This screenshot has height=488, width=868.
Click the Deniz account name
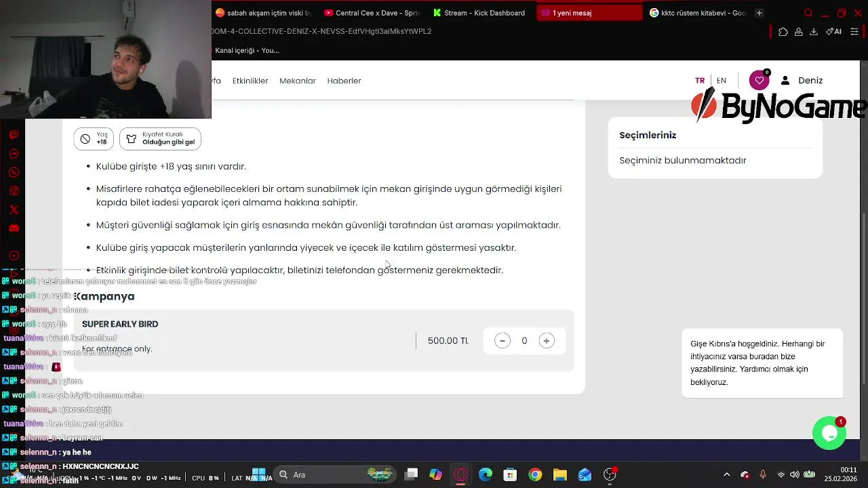click(810, 80)
